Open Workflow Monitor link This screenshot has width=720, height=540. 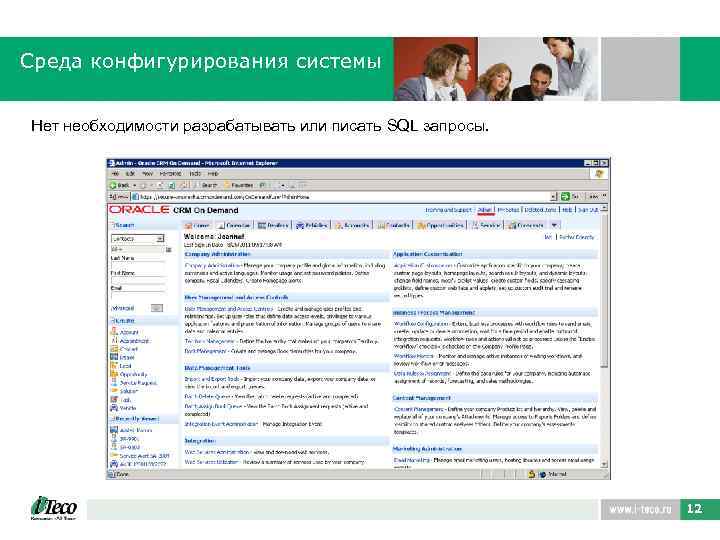pyautogui.click(x=414, y=356)
